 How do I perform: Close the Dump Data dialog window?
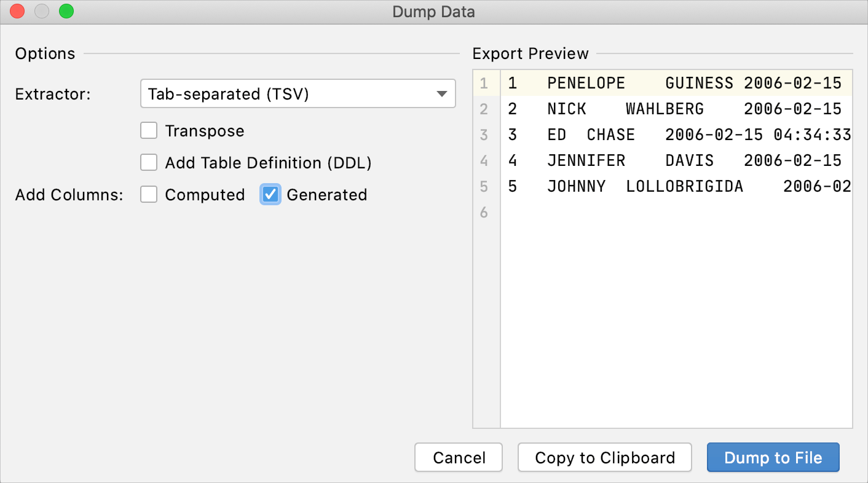click(17, 11)
